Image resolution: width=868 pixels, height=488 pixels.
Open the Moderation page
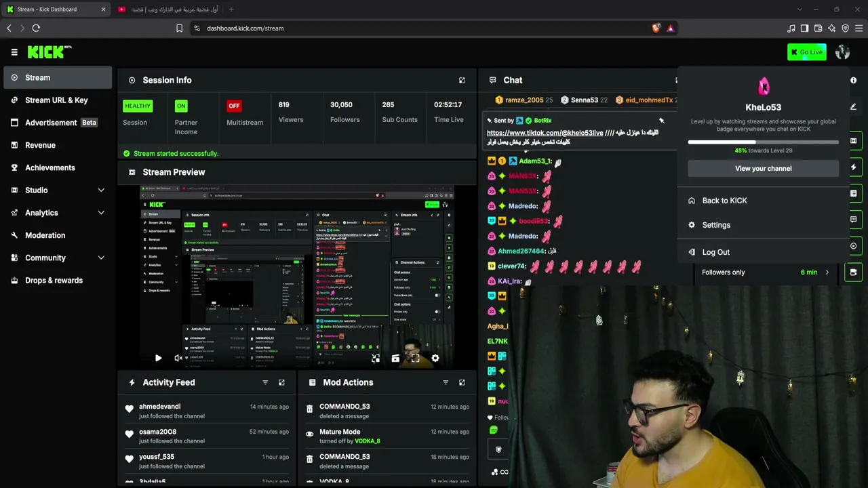58,235
